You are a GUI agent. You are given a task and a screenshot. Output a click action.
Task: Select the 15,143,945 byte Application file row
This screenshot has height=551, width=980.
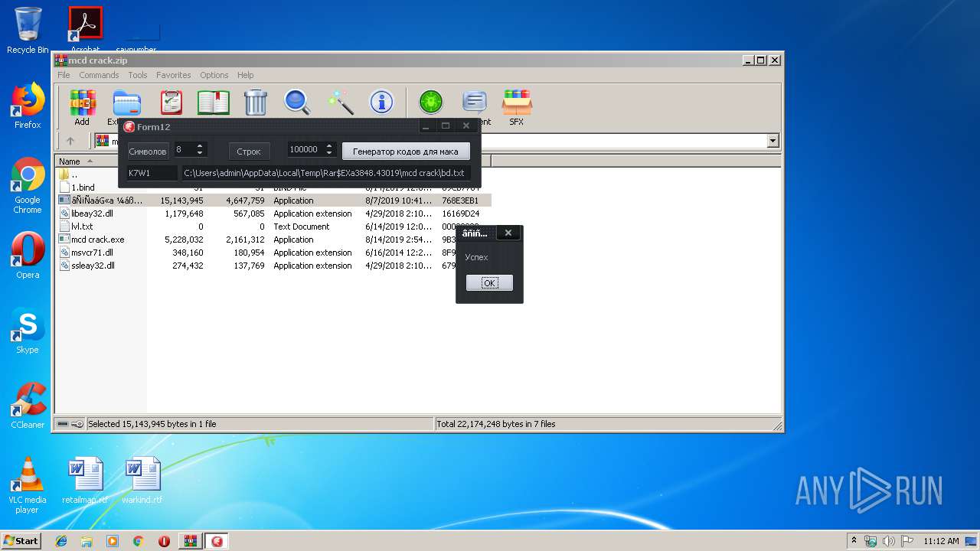pyautogui.click(x=274, y=201)
